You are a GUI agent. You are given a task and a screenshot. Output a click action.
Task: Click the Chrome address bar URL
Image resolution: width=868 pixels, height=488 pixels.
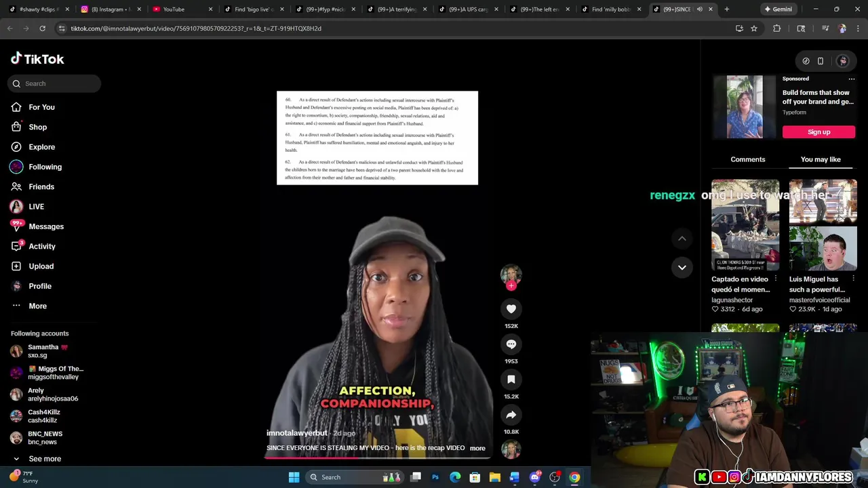[x=196, y=28]
